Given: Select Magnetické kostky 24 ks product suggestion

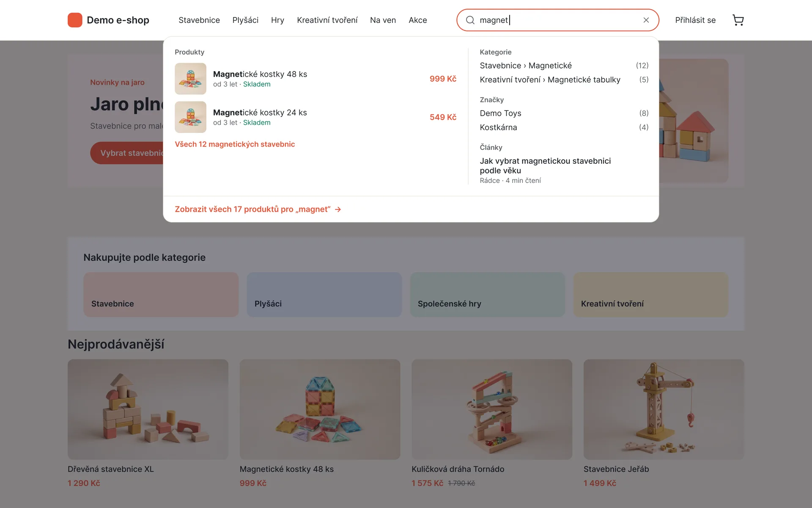Looking at the screenshot, I should 315,117.
